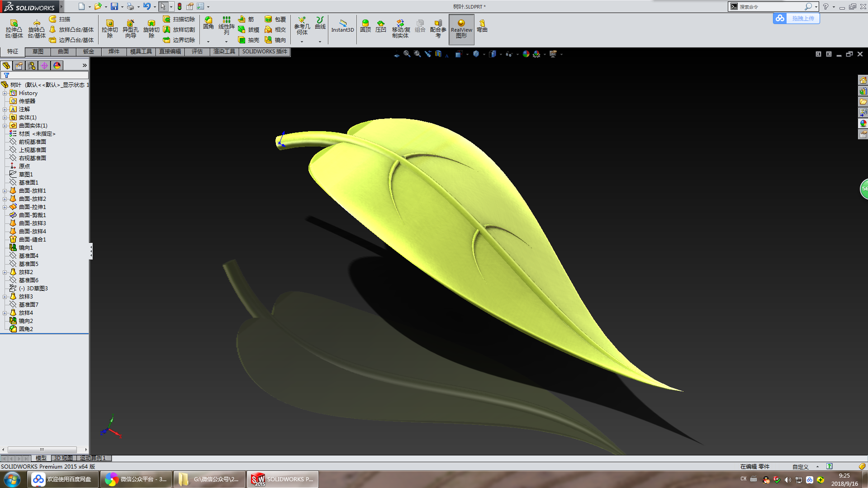Expand dropdown under 线性阵列
The height and width of the screenshot is (488, 868).
click(226, 42)
